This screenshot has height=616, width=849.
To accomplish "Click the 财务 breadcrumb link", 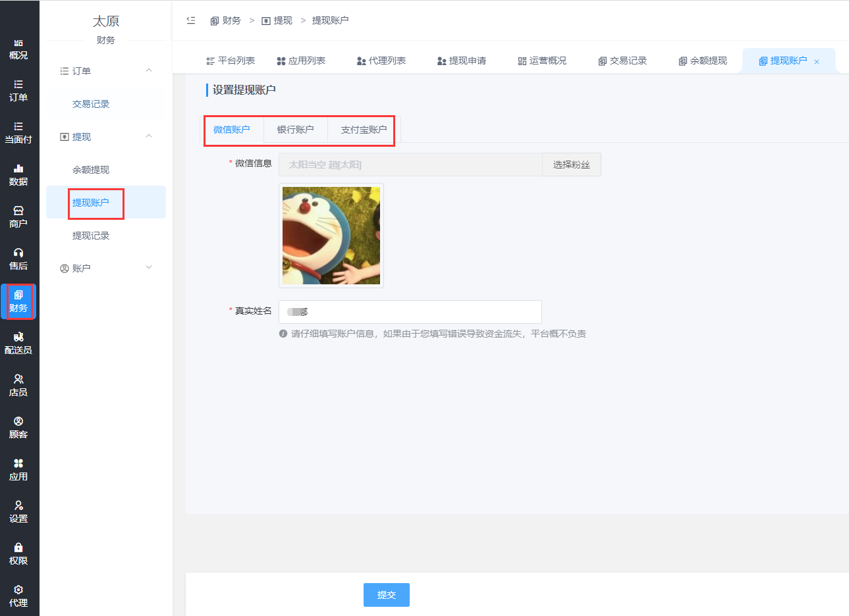I will click(225, 20).
